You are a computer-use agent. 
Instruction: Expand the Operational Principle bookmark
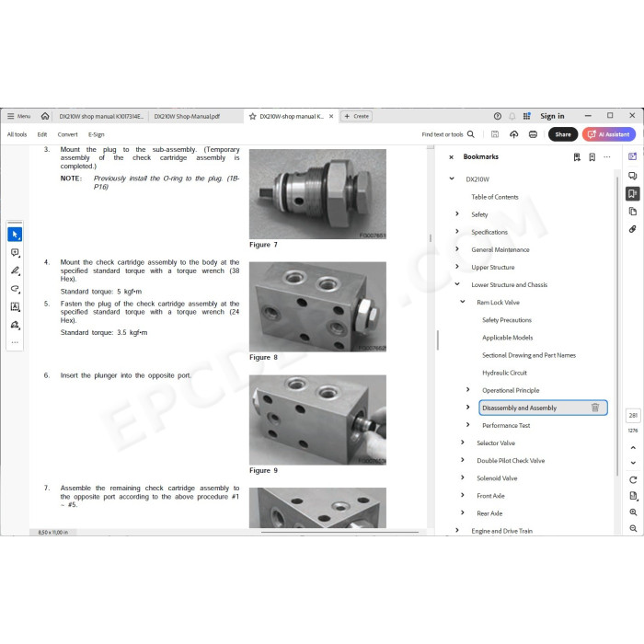(x=467, y=389)
